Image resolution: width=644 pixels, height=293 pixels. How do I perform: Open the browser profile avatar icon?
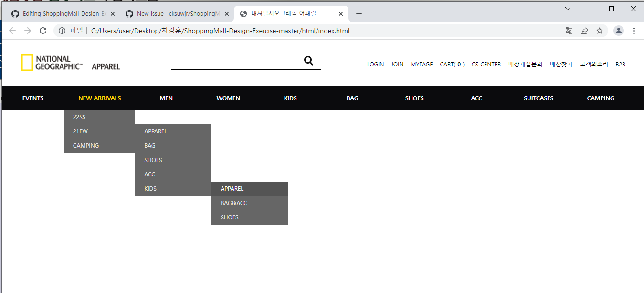point(619,30)
